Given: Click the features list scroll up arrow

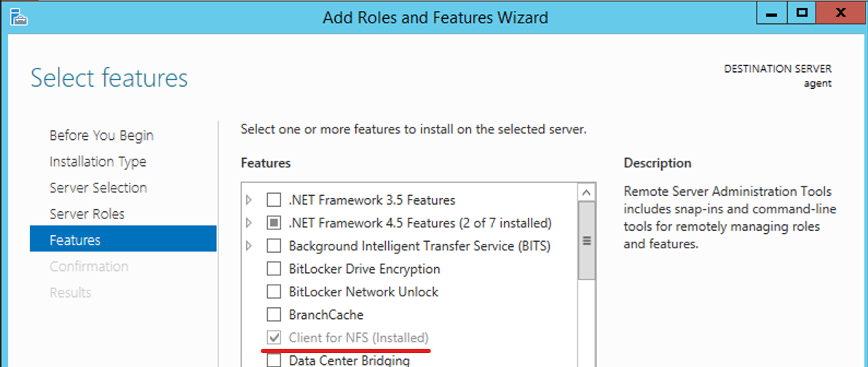Looking at the screenshot, I should pyautogui.click(x=586, y=192).
